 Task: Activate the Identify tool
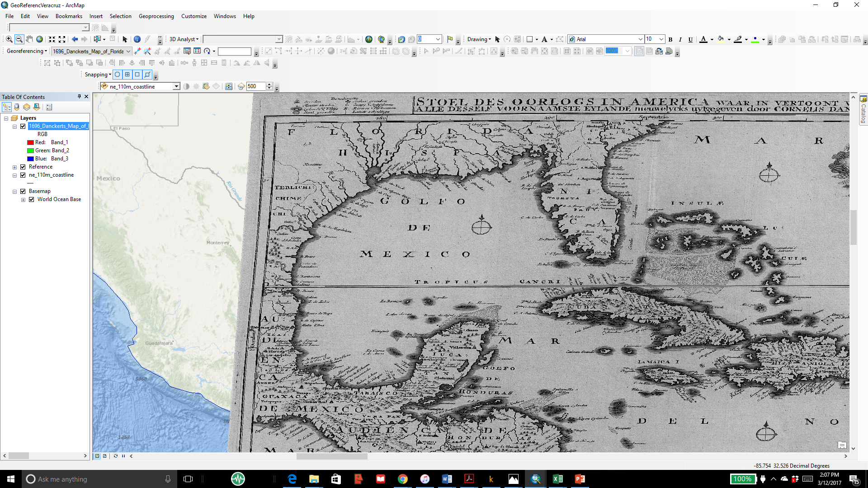137,39
